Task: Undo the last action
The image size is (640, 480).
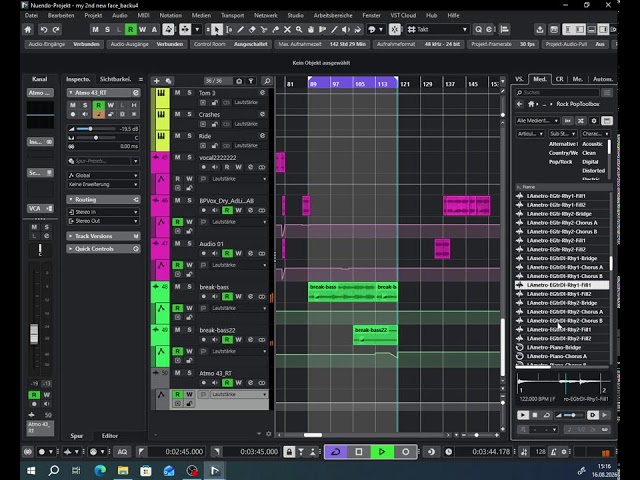Action: [x=44, y=29]
